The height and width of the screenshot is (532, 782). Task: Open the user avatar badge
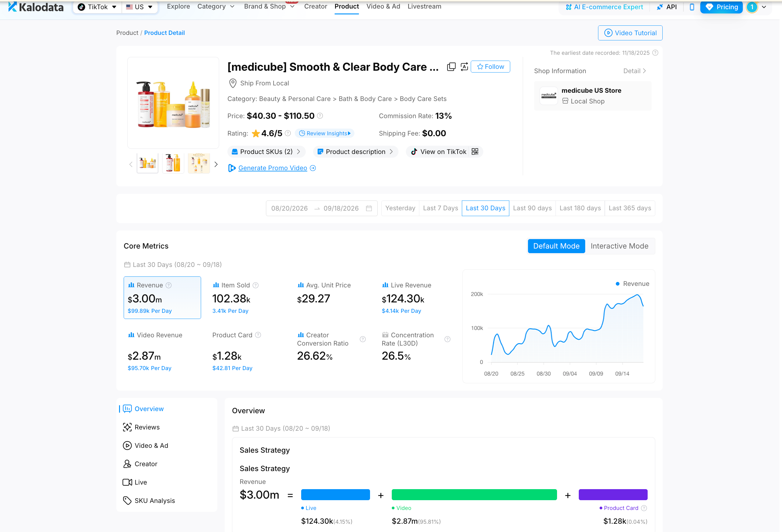[752, 7]
